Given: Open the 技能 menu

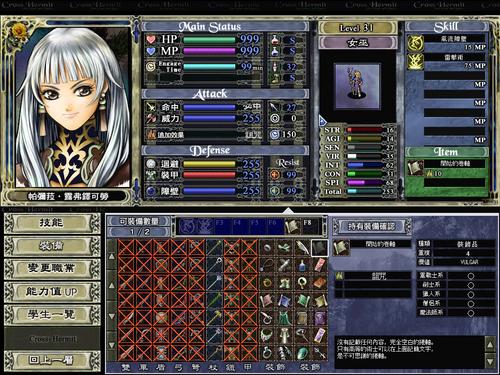Looking at the screenshot, I should tap(52, 223).
